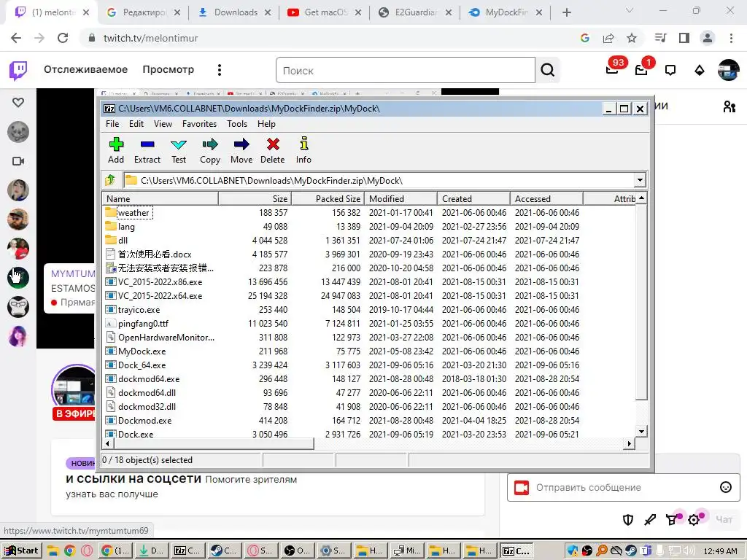Open the Twitch user avatar menu
The width and height of the screenshot is (747, 560).
tap(729, 71)
